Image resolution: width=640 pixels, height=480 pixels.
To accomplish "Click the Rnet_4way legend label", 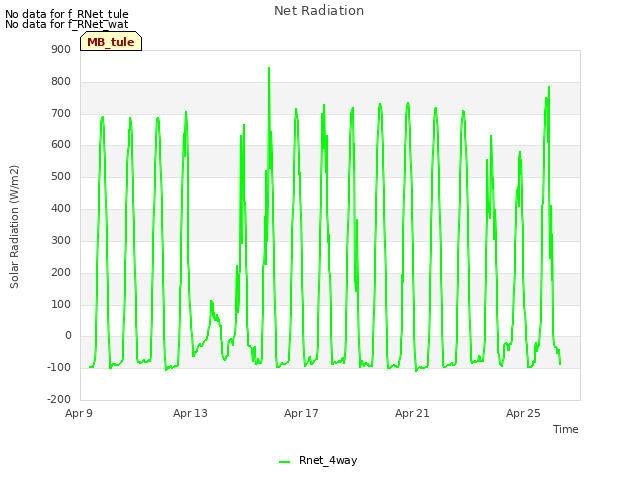I will [x=328, y=460].
